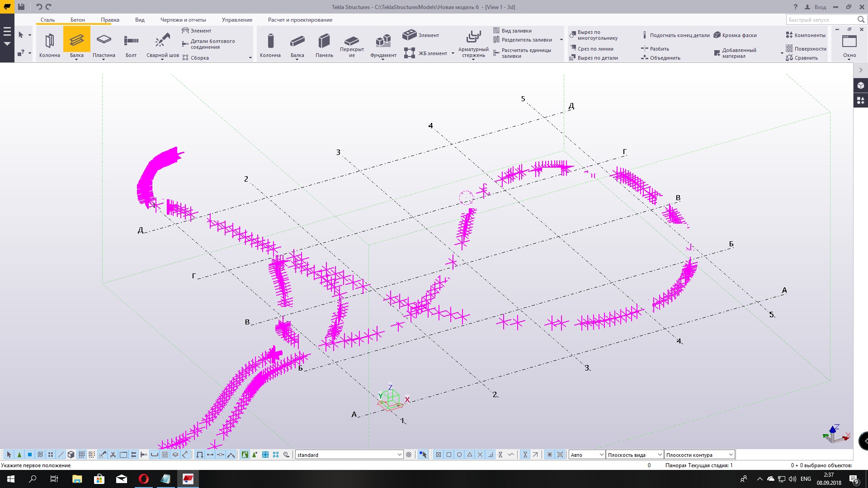The height and width of the screenshot is (488, 868).
Task: Click the Окно window button
Action: pyautogui.click(x=849, y=44)
